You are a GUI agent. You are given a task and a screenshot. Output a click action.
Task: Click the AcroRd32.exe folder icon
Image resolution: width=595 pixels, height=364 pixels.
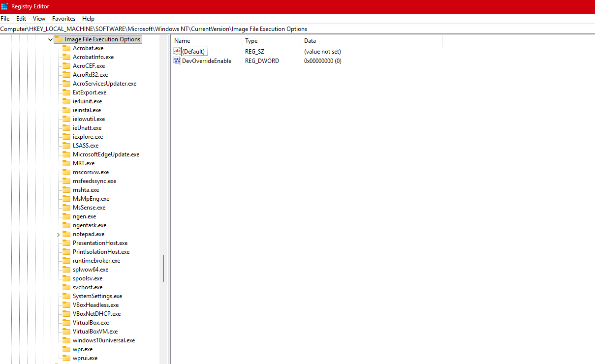click(66, 75)
